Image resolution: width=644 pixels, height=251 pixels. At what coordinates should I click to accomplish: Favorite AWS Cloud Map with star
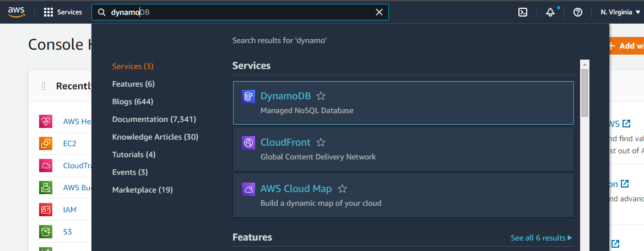(x=342, y=189)
